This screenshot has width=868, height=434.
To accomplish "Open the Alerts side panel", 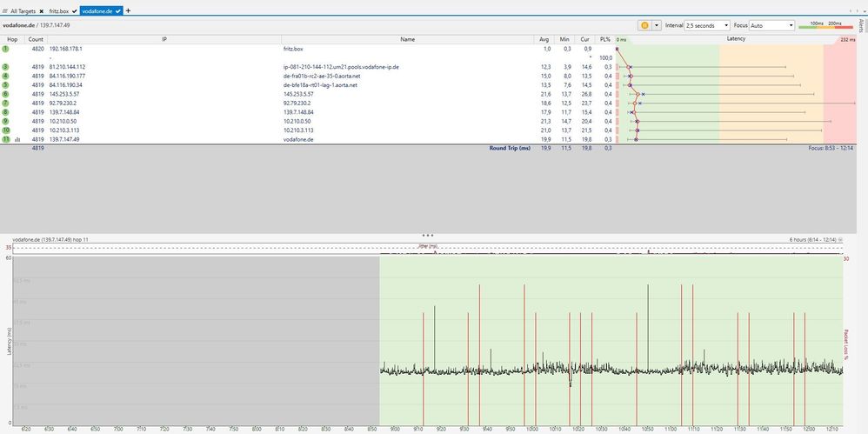I will [x=861, y=24].
